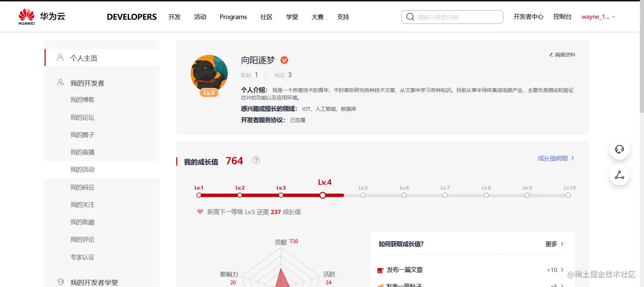Viewport: 644px width, 287px height.
Task: Click the 关注 3 following count
Action: 283,75
